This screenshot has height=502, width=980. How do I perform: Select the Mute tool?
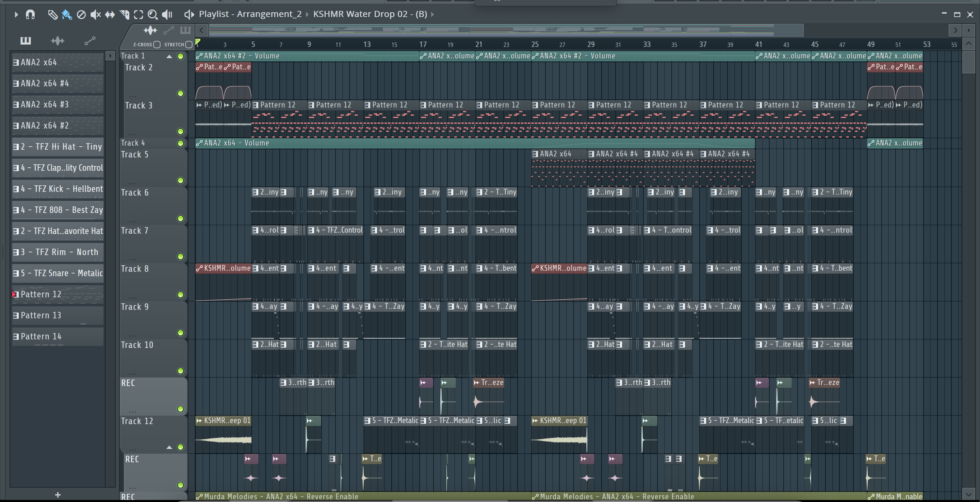[96, 14]
